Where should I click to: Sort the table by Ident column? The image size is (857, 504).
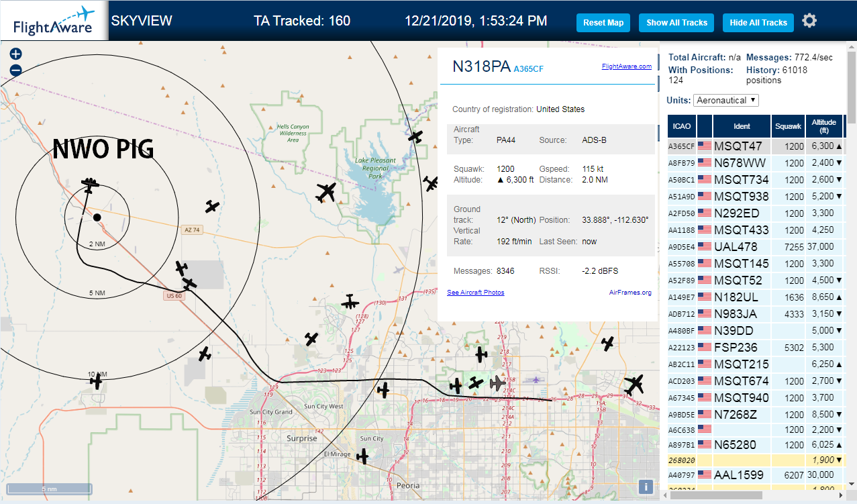[742, 125]
